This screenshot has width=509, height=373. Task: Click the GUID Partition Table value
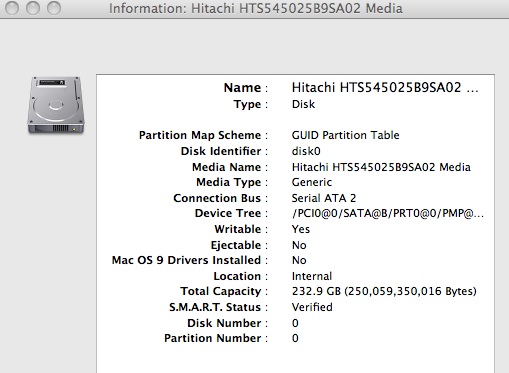(345, 135)
